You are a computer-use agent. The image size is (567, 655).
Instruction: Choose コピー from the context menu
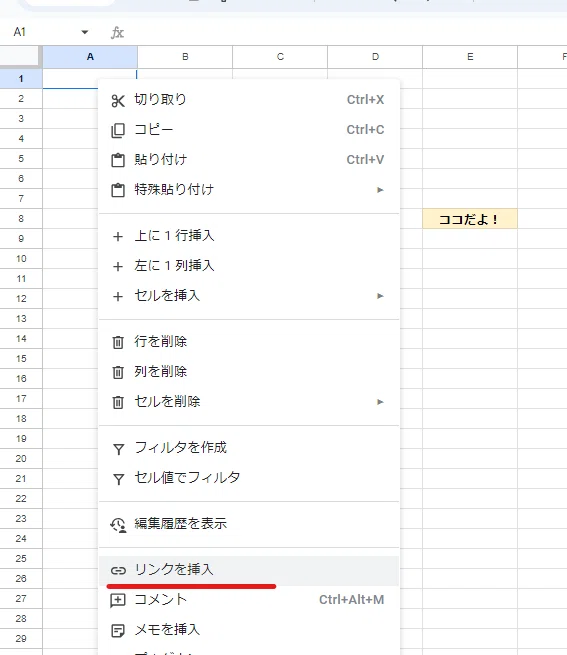[x=249, y=130]
